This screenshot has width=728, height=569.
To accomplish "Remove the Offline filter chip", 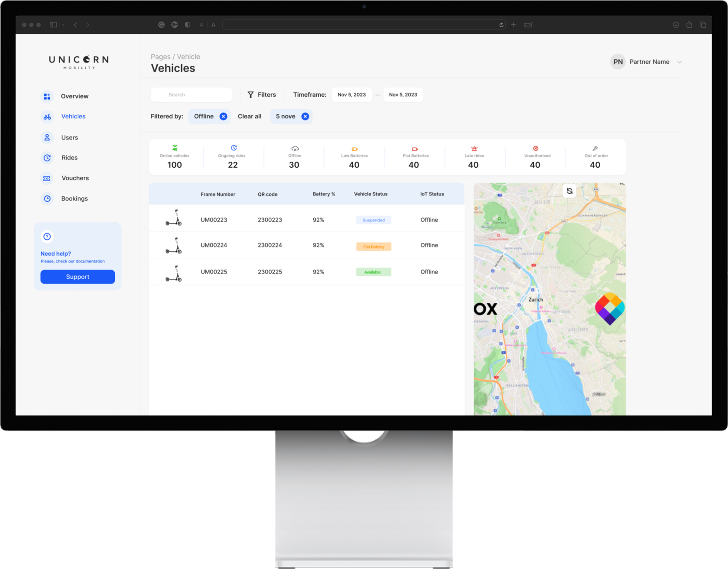I will point(223,117).
